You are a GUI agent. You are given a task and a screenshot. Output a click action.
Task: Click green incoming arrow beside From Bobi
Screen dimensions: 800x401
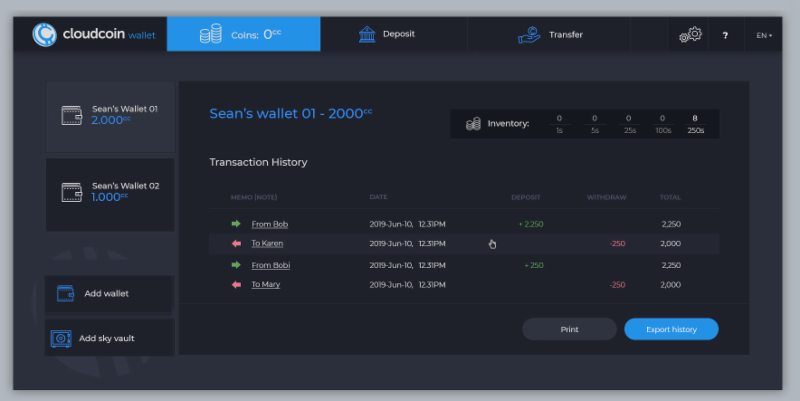(236, 265)
